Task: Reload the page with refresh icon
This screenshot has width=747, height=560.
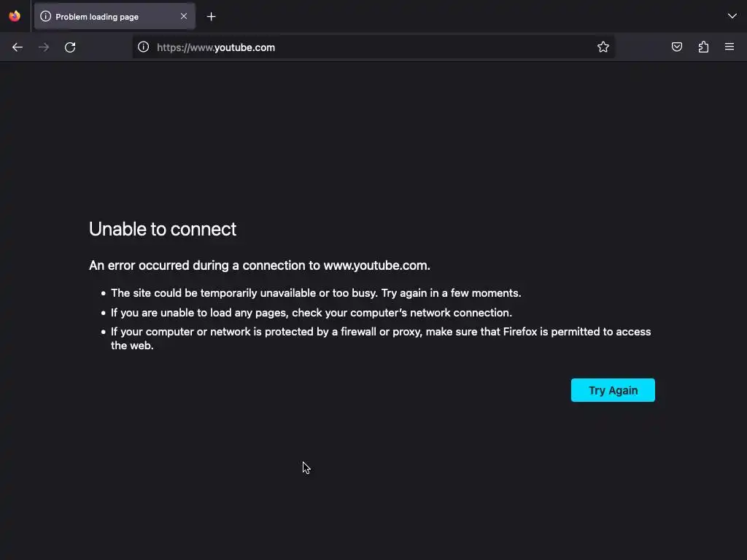Action: [x=70, y=47]
